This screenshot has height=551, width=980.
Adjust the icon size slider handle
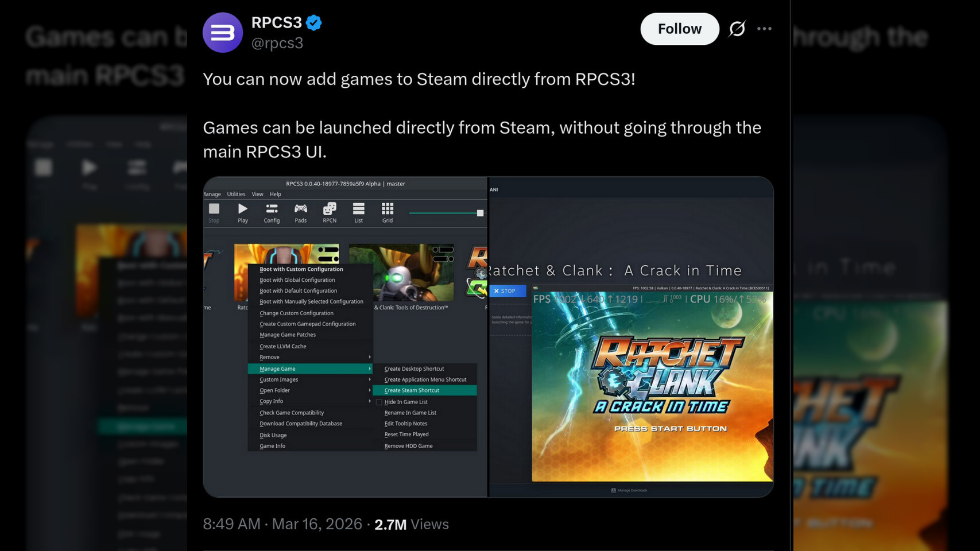(480, 213)
